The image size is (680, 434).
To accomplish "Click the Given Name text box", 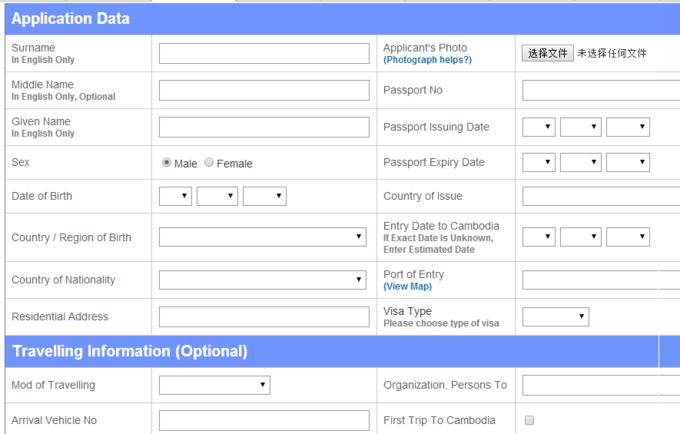I will pyautogui.click(x=263, y=127).
